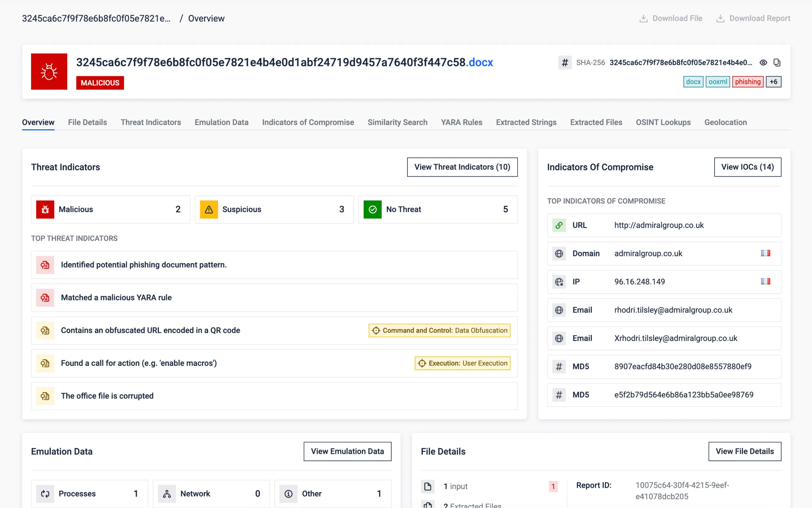Click the flag next to IP 96.16.248.149
Image resolution: width=812 pixels, height=508 pixels.
point(765,281)
